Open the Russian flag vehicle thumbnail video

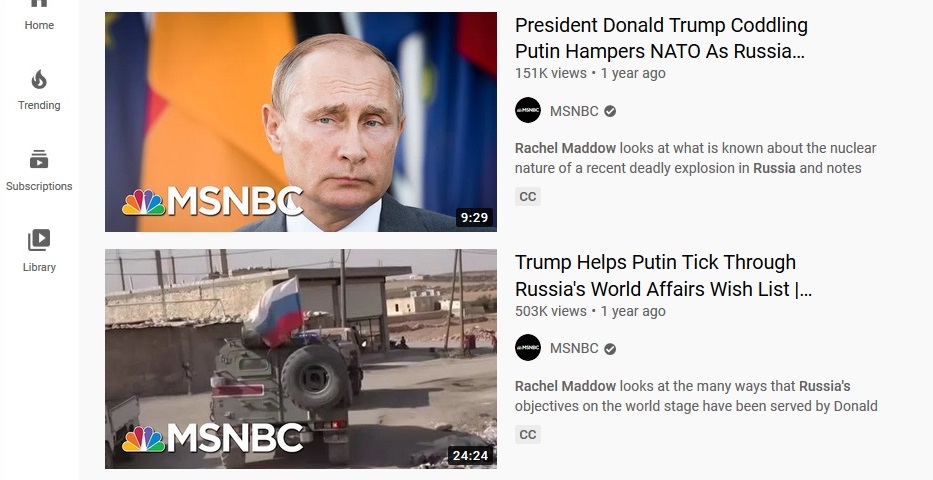coord(300,359)
